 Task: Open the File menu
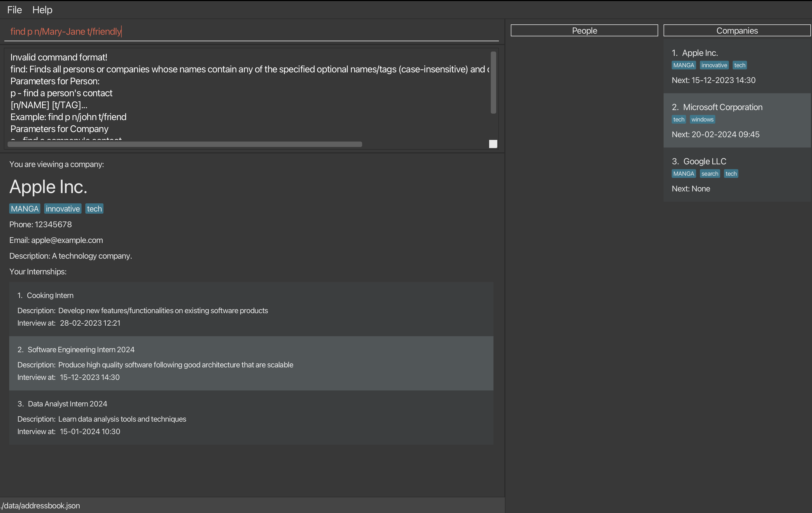(15, 10)
